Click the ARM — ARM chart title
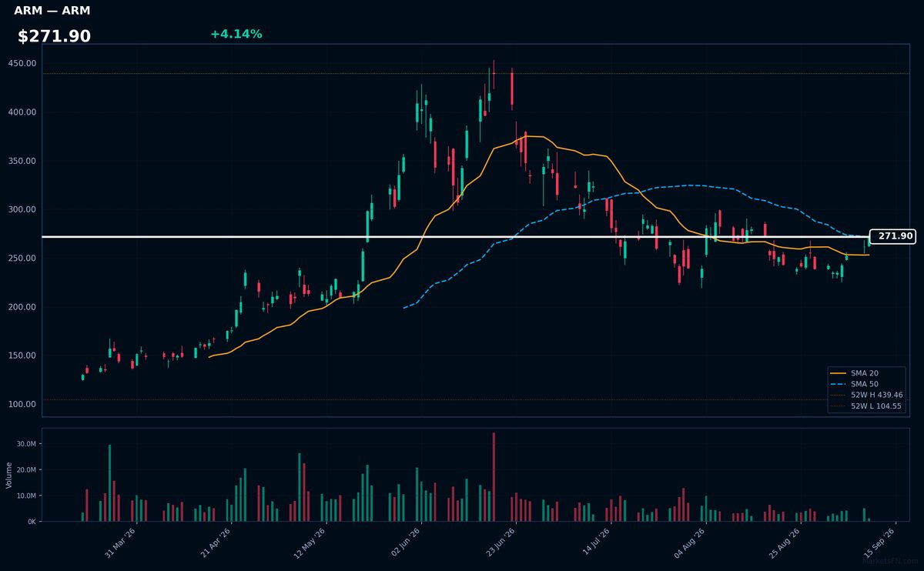The image size is (924, 571). tap(52, 11)
